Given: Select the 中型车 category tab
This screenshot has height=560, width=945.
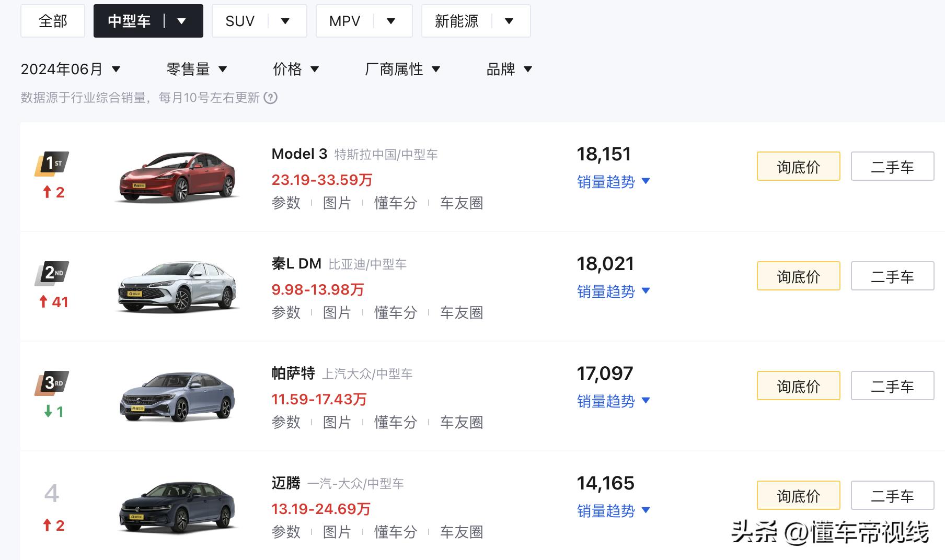Looking at the screenshot, I should coord(129,21).
